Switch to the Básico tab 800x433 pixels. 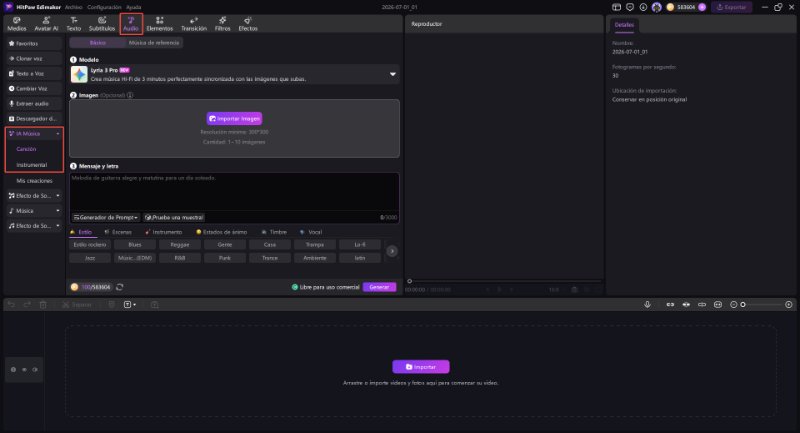(x=97, y=43)
